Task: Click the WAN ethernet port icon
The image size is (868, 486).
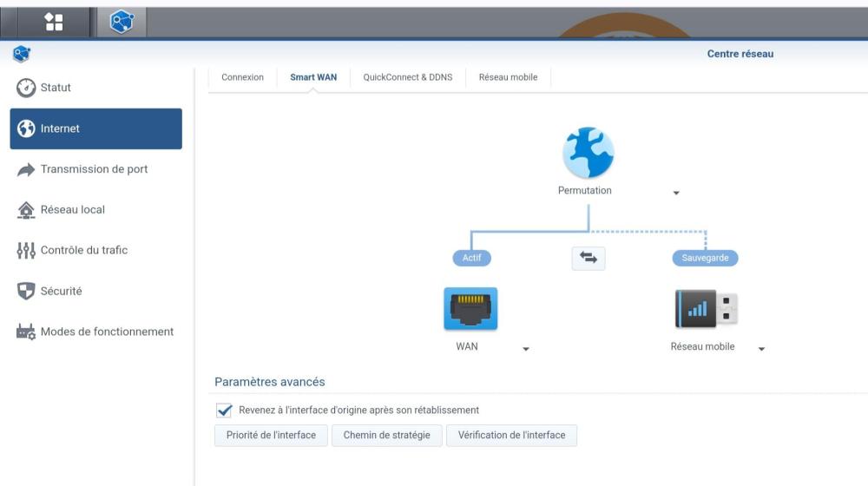Action: pyautogui.click(x=470, y=308)
